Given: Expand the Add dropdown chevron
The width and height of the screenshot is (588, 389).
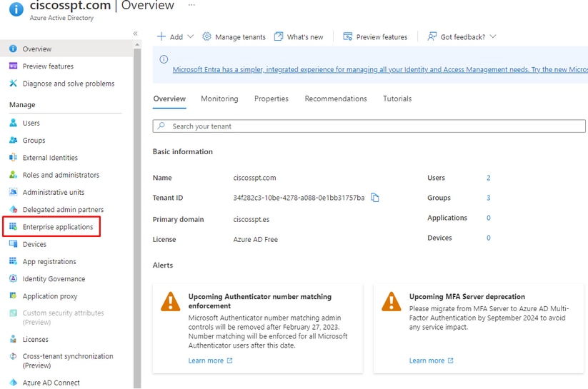Looking at the screenshot, I should pyautogui.click(x=191, y=36).
